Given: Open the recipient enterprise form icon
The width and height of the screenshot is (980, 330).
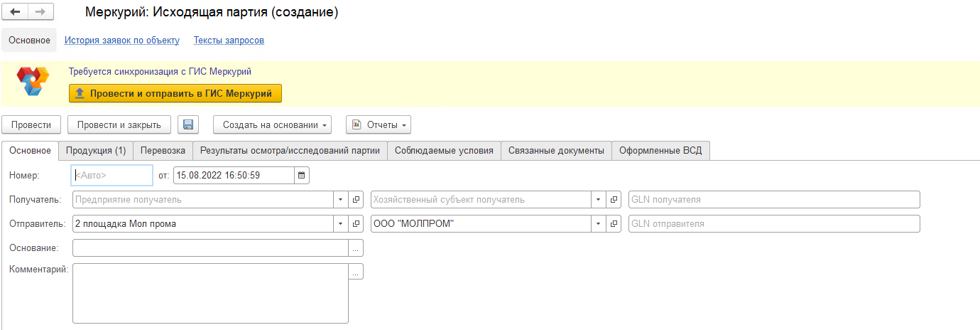Looking at the screenshot, I should click(356, 200).
